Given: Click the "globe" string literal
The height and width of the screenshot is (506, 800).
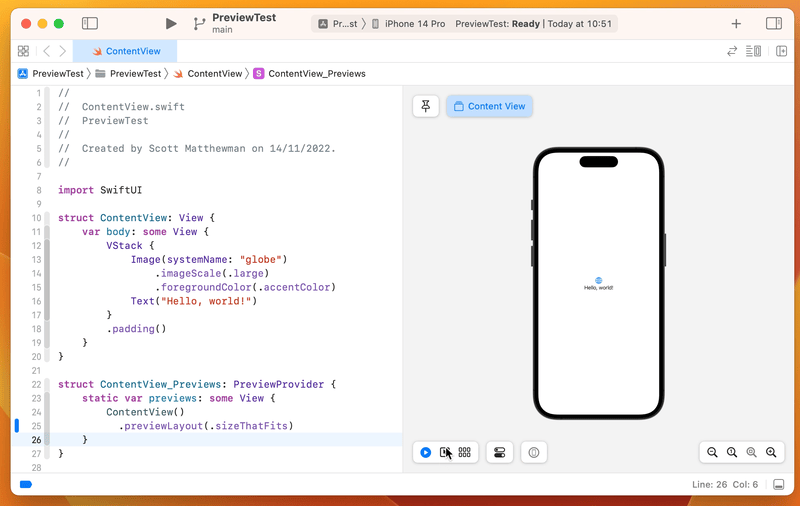Looking at the screenshot, I should pos(261,260).
